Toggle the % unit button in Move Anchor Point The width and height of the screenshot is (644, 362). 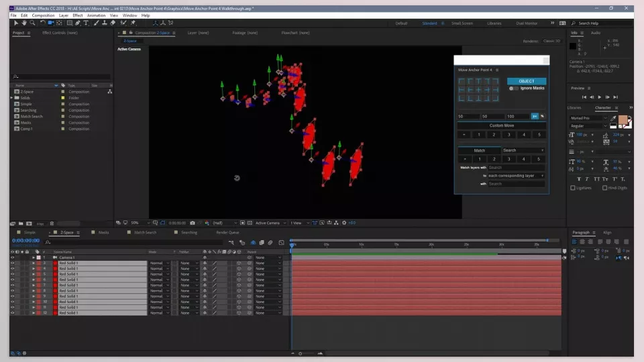[542, 117]
